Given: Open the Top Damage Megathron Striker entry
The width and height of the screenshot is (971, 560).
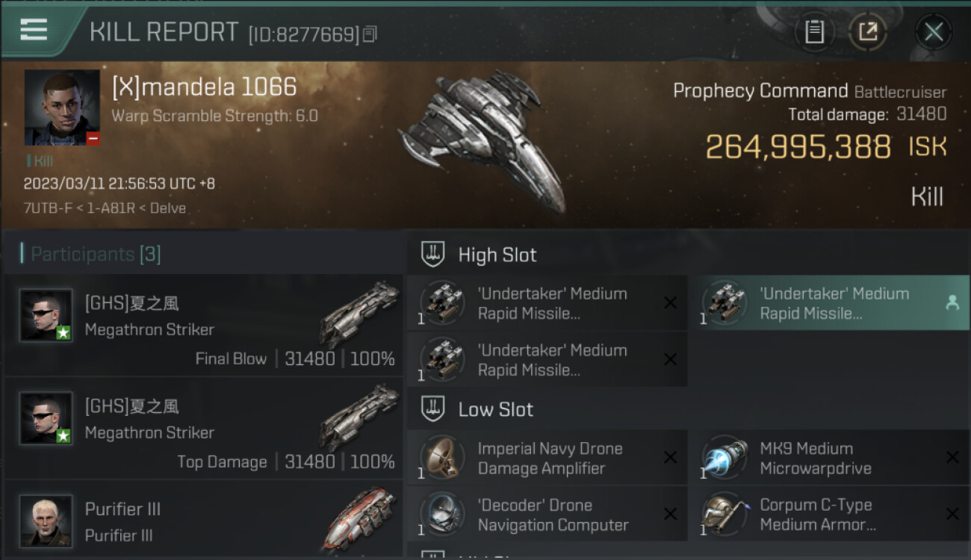Looking at the screenshot, I should coord(204,428).
